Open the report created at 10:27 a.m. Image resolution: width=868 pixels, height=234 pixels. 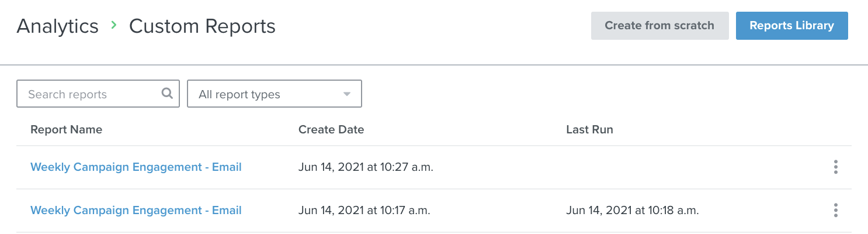click(x=136, y=167)
